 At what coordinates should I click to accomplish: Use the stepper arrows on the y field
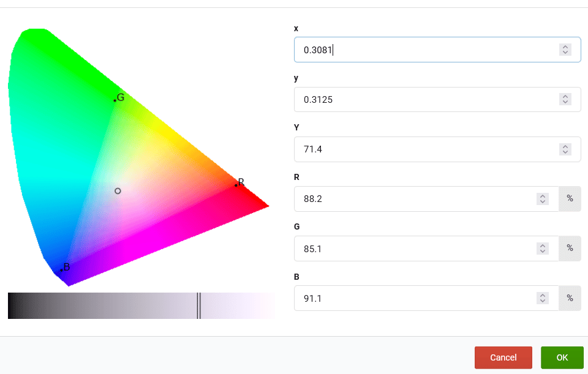point(565,99)
